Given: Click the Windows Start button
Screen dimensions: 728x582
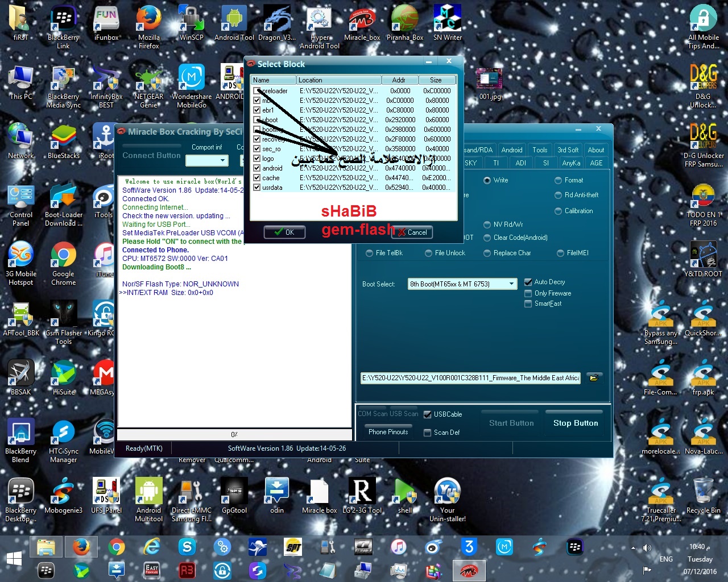Looking at the screenshot, I should [x=14, y=559].
